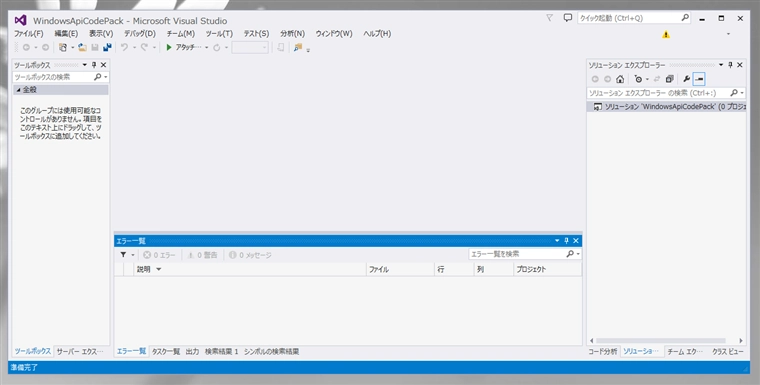This screenshot has width=760, height=385.
Task: Click the navigate forward toolbar icon
Action: (45, 48)
